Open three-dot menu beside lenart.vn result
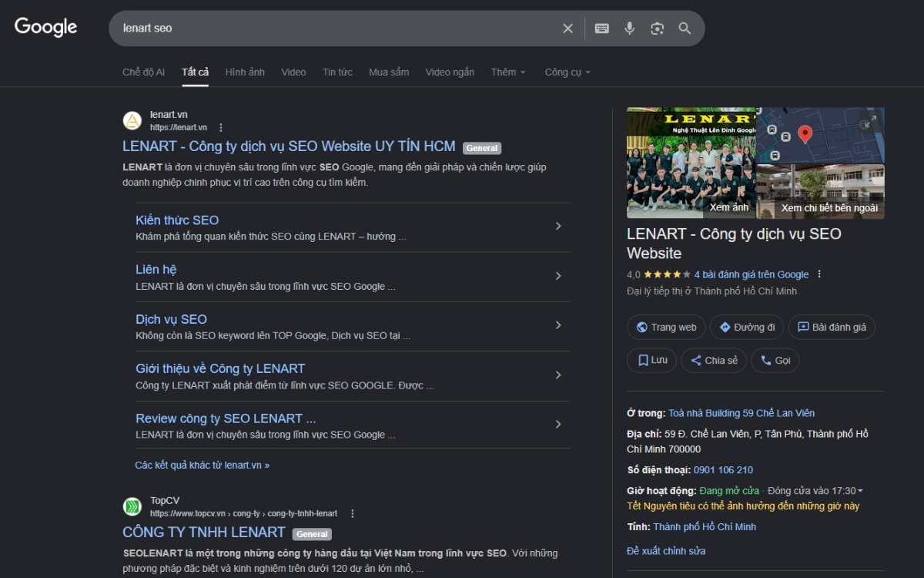 click(x=221, y=127)
